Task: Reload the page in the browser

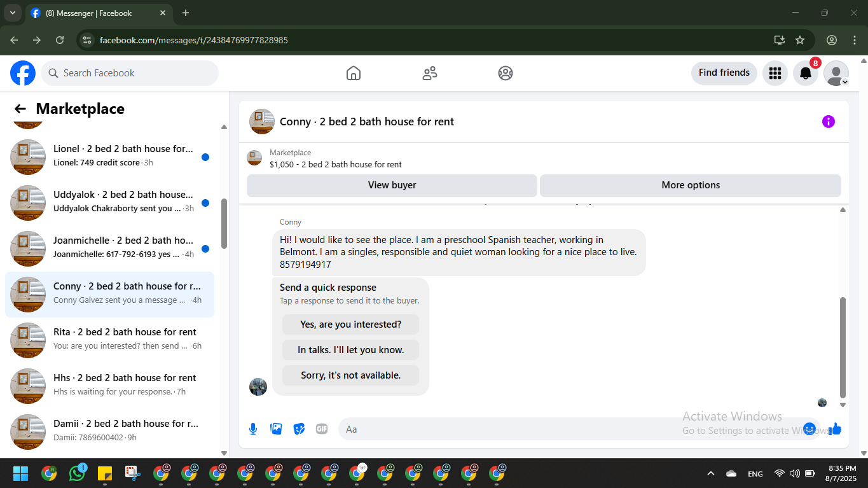Action: (x=60, y=40)
